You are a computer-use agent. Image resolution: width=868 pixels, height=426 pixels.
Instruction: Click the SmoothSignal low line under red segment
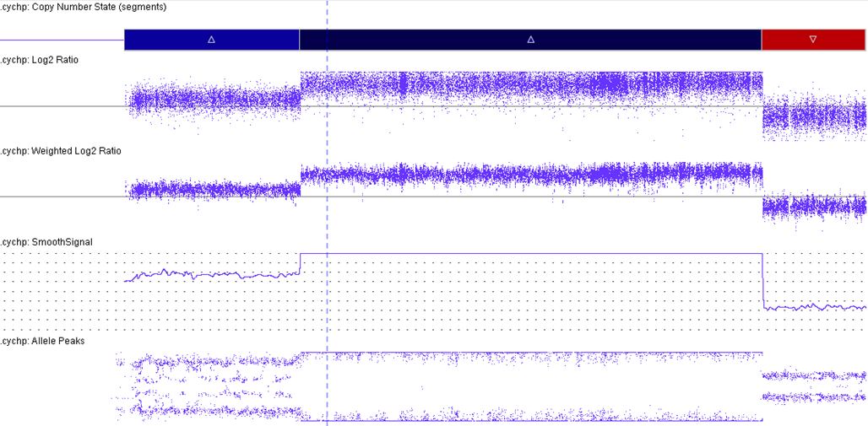(x=812, y=308)
